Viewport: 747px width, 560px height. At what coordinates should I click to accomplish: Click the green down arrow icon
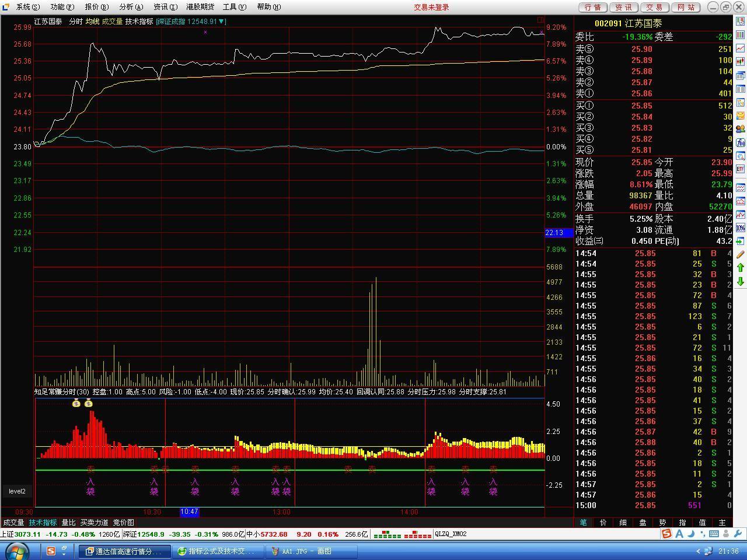[x=740, y=281]
